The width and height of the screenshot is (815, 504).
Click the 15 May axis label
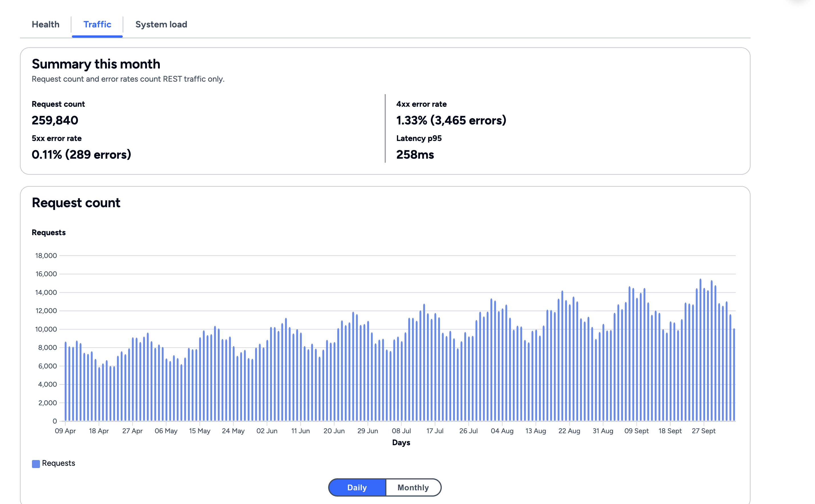[x=199, y=431]
